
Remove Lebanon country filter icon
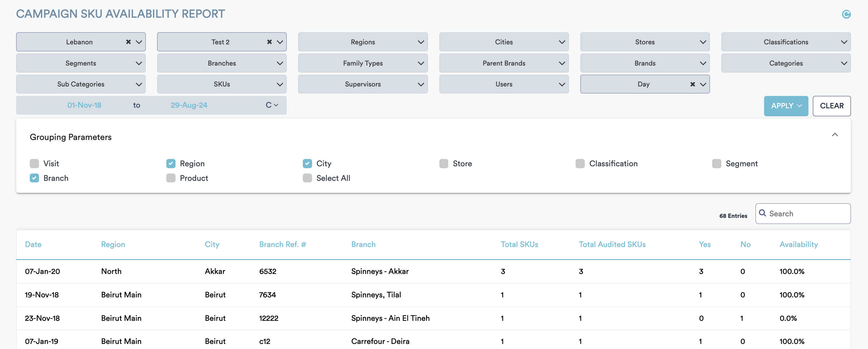128,41
